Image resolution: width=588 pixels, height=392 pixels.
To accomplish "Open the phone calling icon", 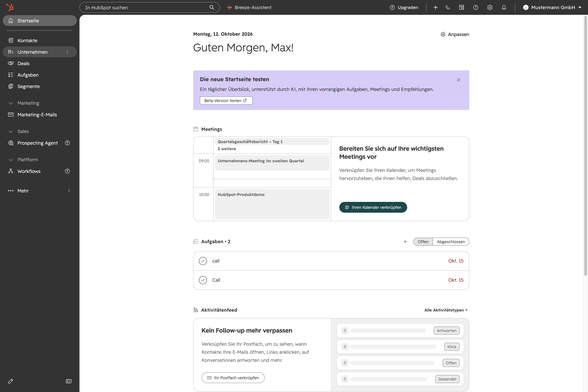I will 448,8.
